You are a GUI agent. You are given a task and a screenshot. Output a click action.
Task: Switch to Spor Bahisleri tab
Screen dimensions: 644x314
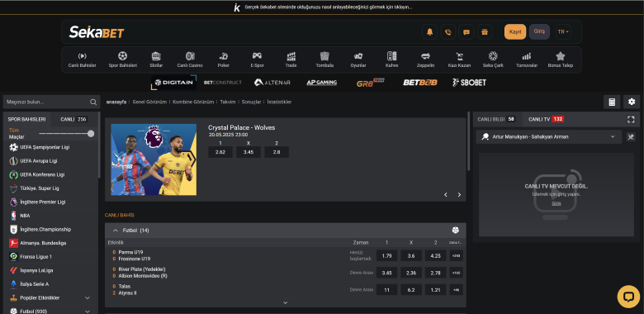pyautogui.click(x=26, y=119)
